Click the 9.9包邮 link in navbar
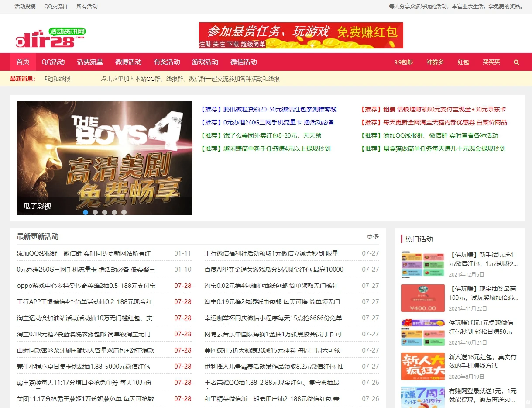The width and height of the screenshot is (532, 408). 403,62
